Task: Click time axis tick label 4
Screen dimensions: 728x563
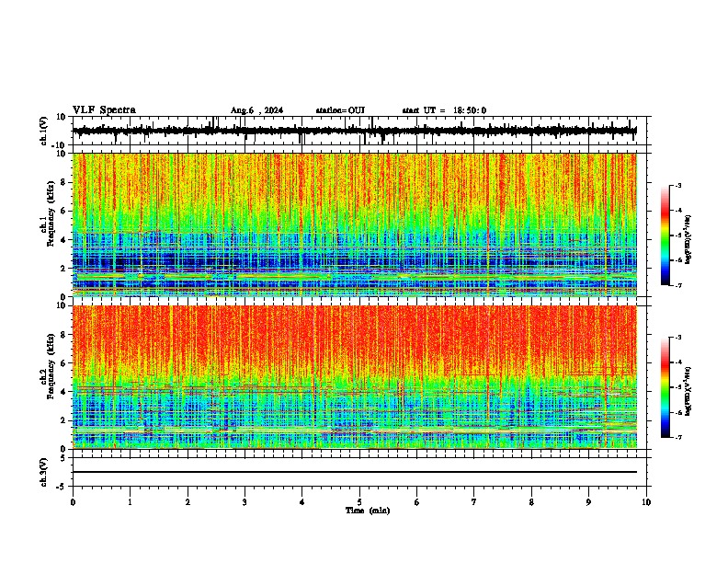Action: 302,502
